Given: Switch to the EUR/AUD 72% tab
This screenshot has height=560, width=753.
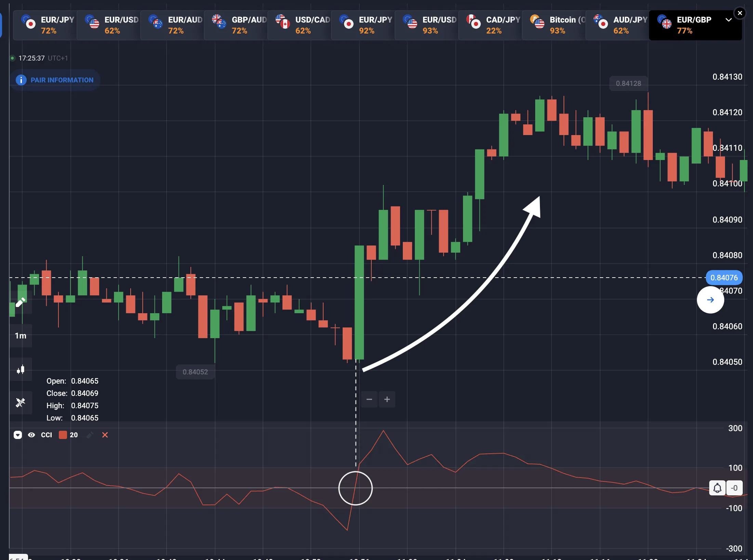Looking at the screenshot, I should coord(172,25).
